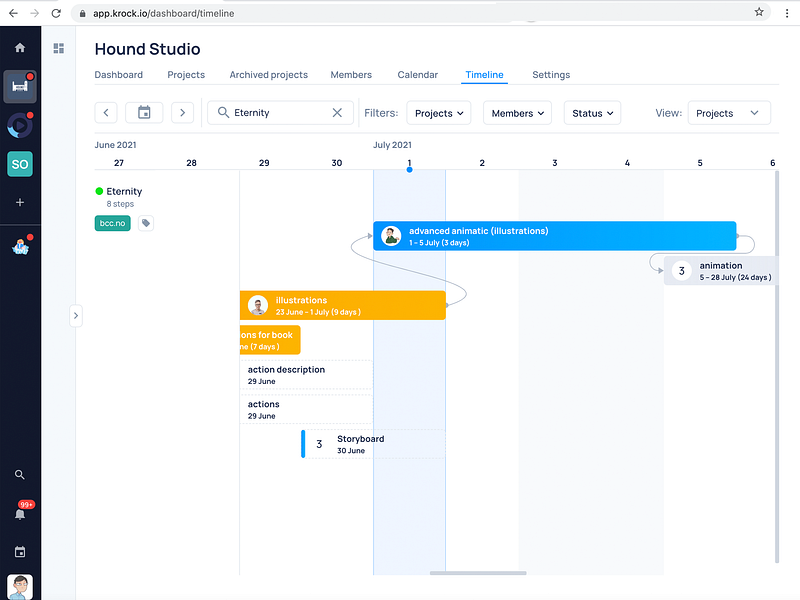Open the View Projects dropdown
This screenshot has width=800, height=600.
[729, 113]
